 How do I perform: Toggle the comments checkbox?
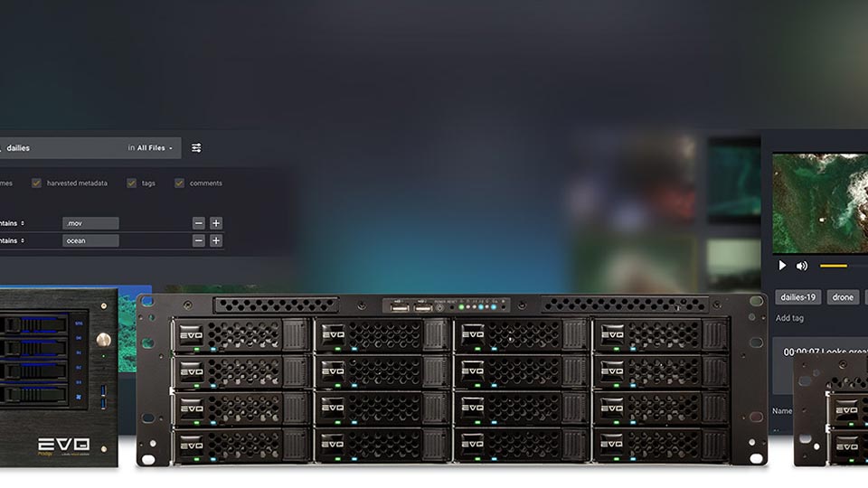tap(179, 183)
